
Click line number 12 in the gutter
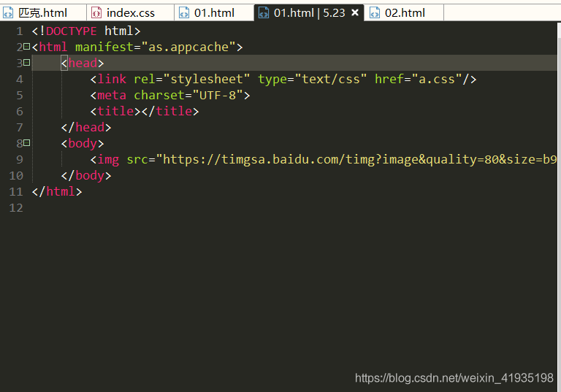point(16,208)
